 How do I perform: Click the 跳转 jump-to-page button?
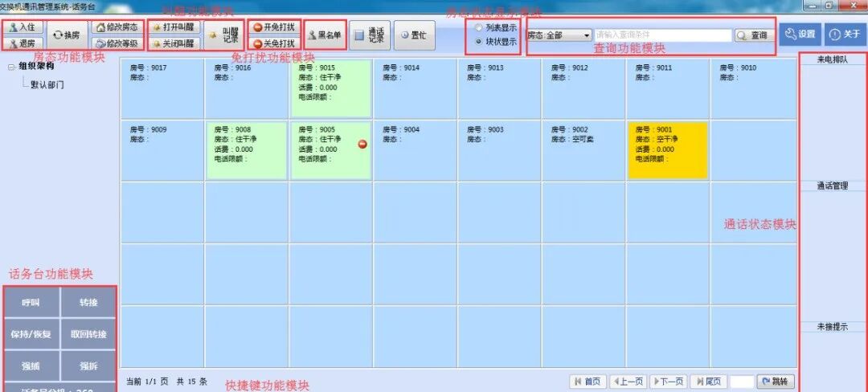coord(776,382)
